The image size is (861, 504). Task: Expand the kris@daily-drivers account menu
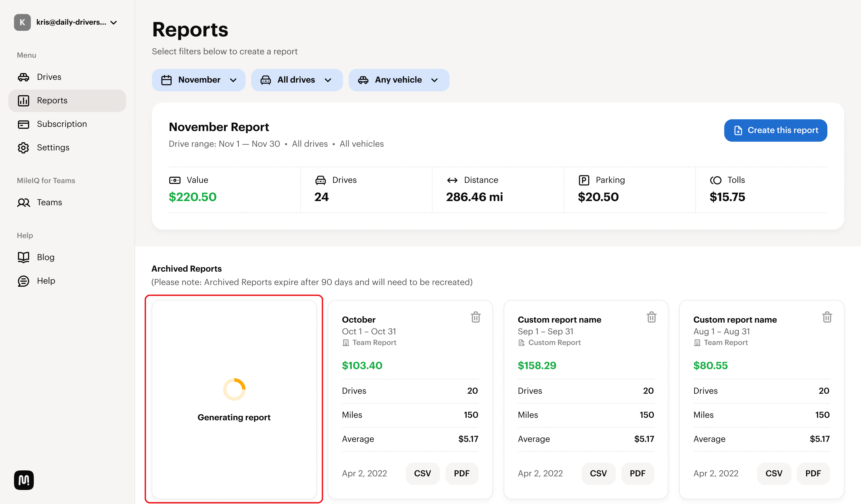[66, 22]
